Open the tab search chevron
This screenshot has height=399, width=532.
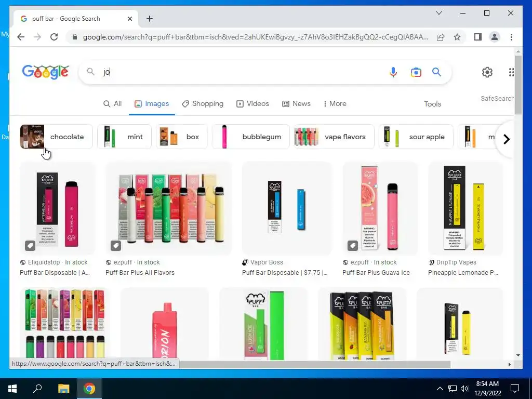pyautogui.click(x=438, y=13)
